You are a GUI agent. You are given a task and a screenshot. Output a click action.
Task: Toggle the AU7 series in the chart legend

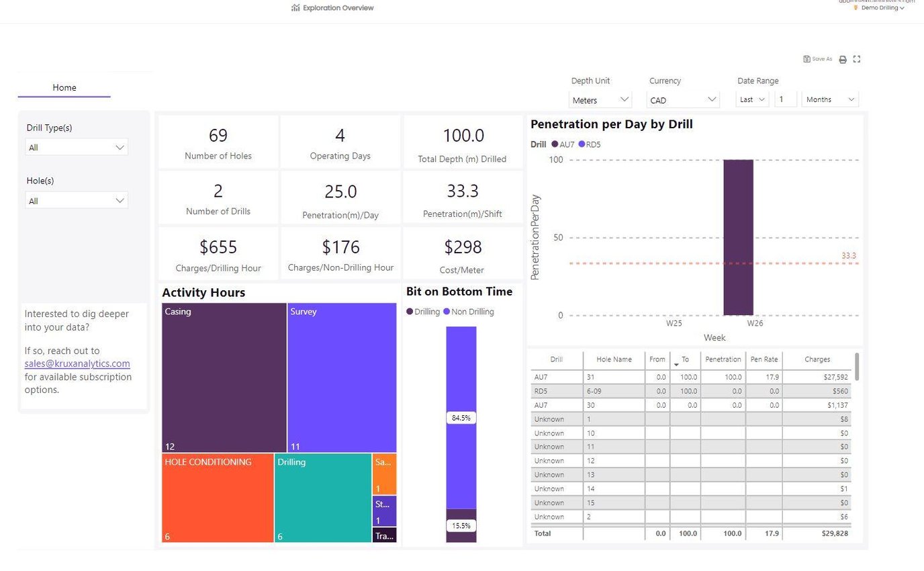(558, 144)
